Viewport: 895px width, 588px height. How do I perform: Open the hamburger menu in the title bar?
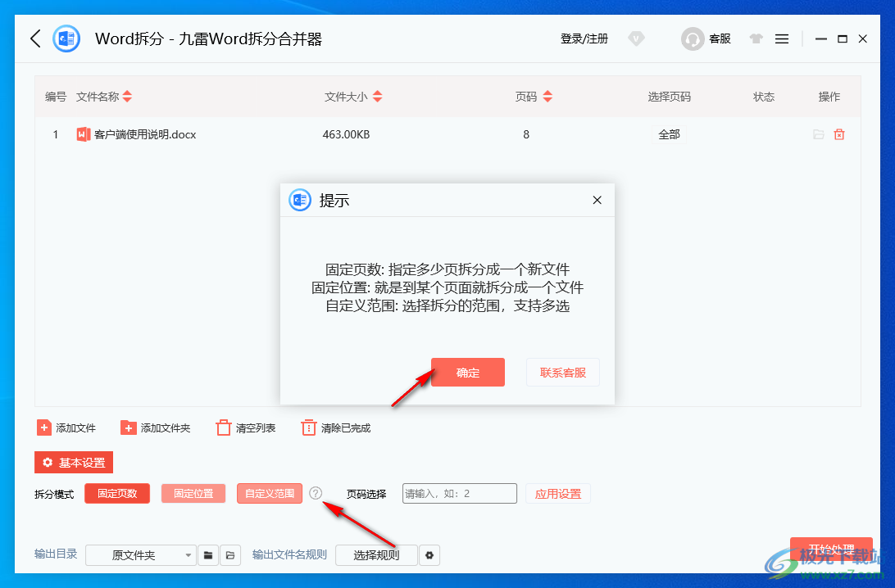pyautogui.click(x=781, y=38)
